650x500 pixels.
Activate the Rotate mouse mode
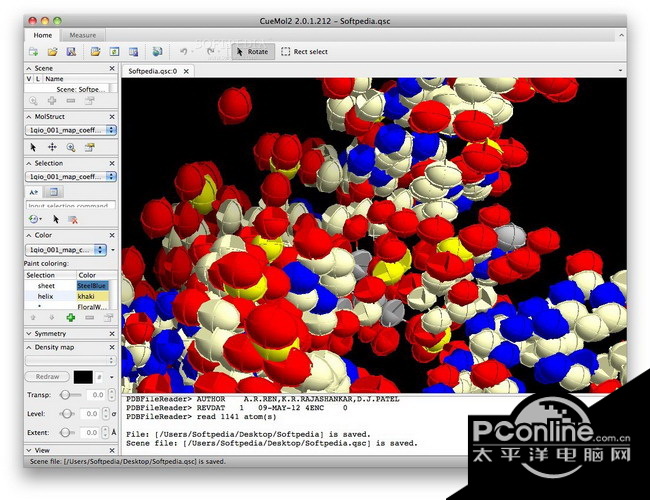point(250,51)
